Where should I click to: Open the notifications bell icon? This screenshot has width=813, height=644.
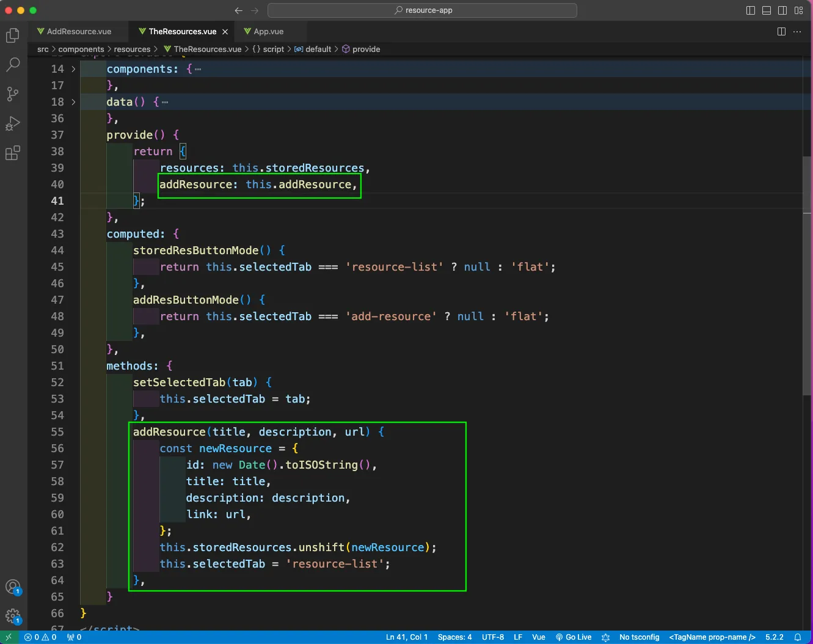point(798,637)
